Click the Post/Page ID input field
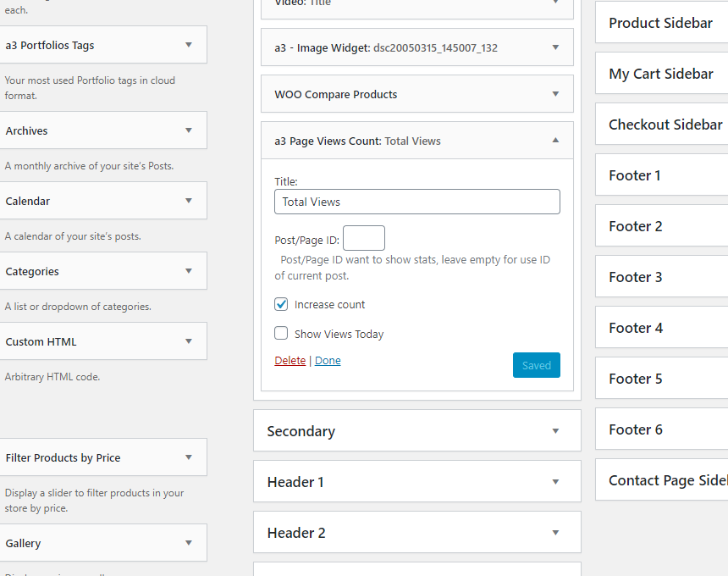The image size is (728, 576). (x=363, y=238)
